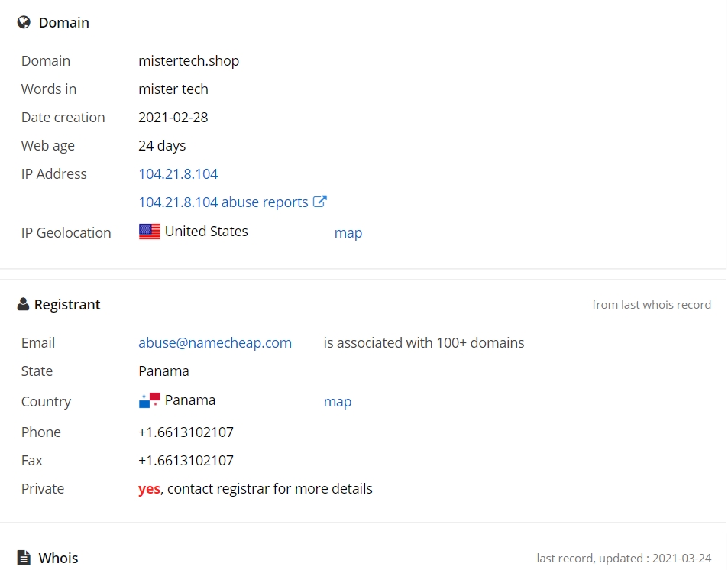Click the Domain section heading
Viewport: 728px width, 570px height.
point(64,22)
